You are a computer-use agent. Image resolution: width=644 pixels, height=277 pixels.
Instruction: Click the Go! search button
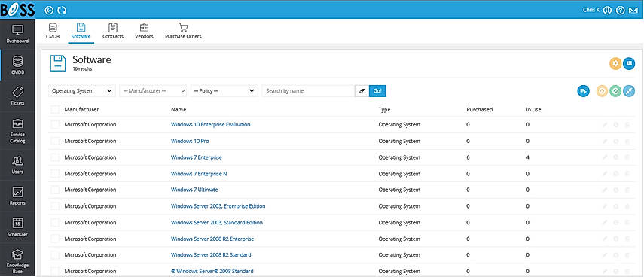tap(377, 90)
